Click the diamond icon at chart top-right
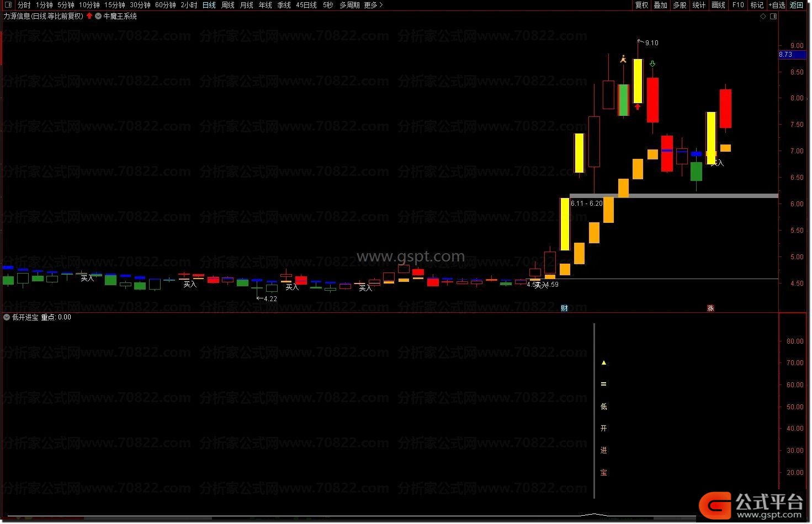Viewport: 812px width, 524px height. [763, 17]
